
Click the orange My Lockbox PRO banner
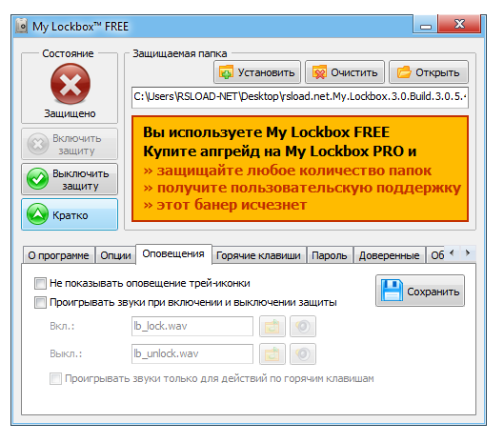pyautogui.click(x=299, y=169)
